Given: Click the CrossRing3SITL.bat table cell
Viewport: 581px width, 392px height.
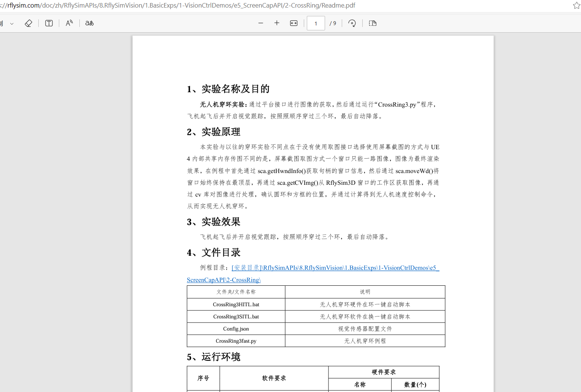Looking at the screenshot, I should coord(236,316).
